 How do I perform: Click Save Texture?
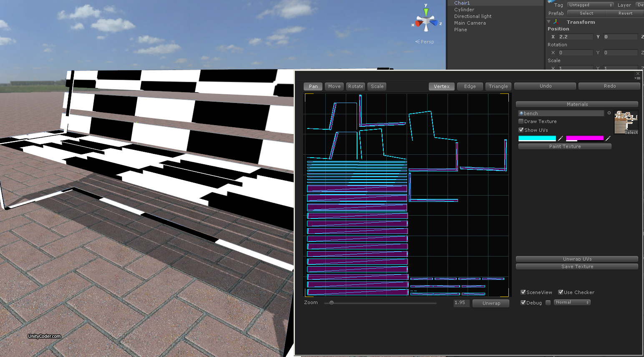click(x=577, y=266)
